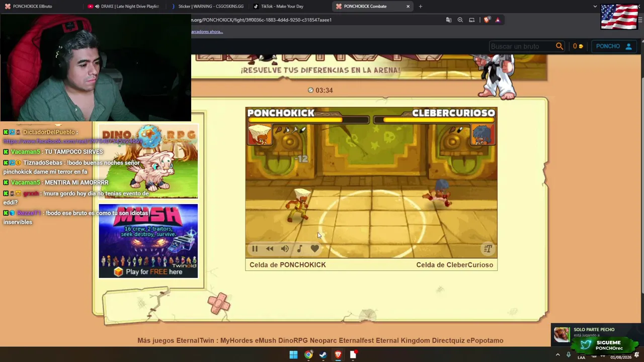This screenshot has height=362, width=644.
Task: Click the translate page icon in address bar
Action: (449, 20)
